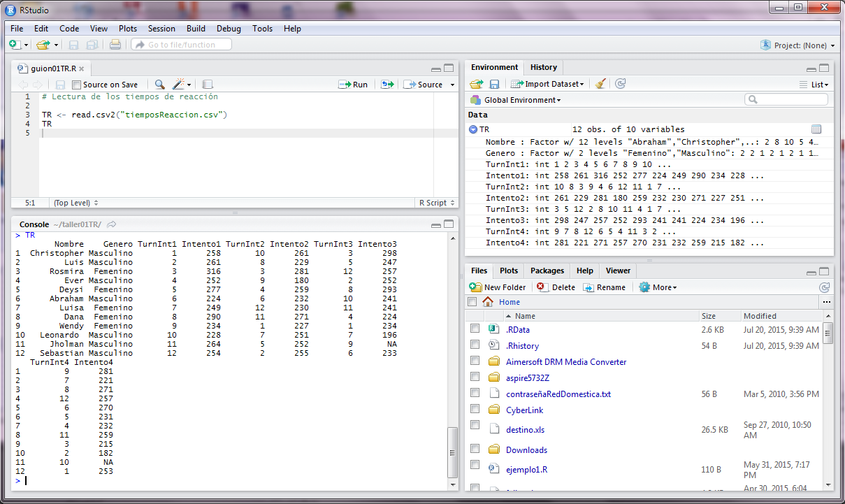Viewport: 845px width, 504px height.
Task: Collapse the TR data frame details
Action: 473,129
